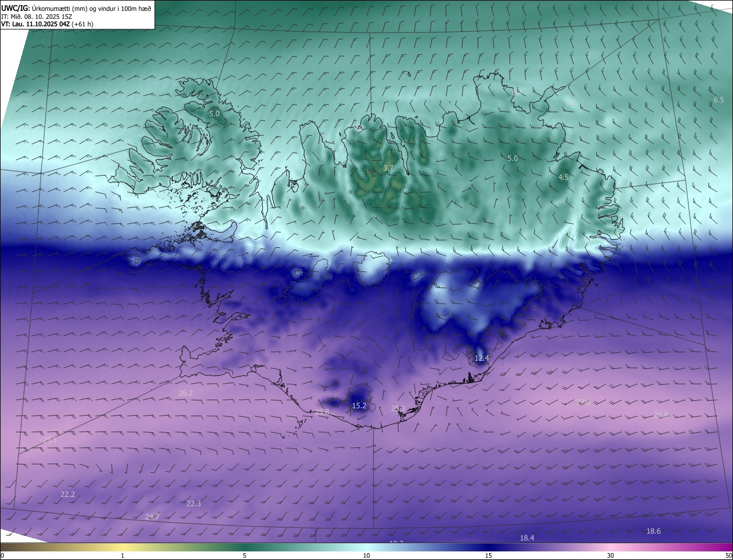Select the 4.5 value in east Iceland
Image resolution: width=733 pixels, height=560 pixels.
tap(563, 178)
